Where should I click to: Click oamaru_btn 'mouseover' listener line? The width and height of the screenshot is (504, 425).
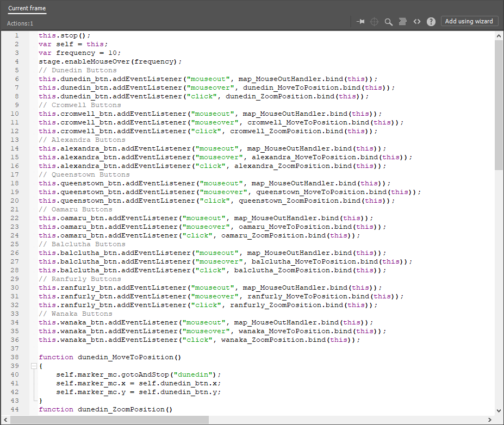[212, 227]
